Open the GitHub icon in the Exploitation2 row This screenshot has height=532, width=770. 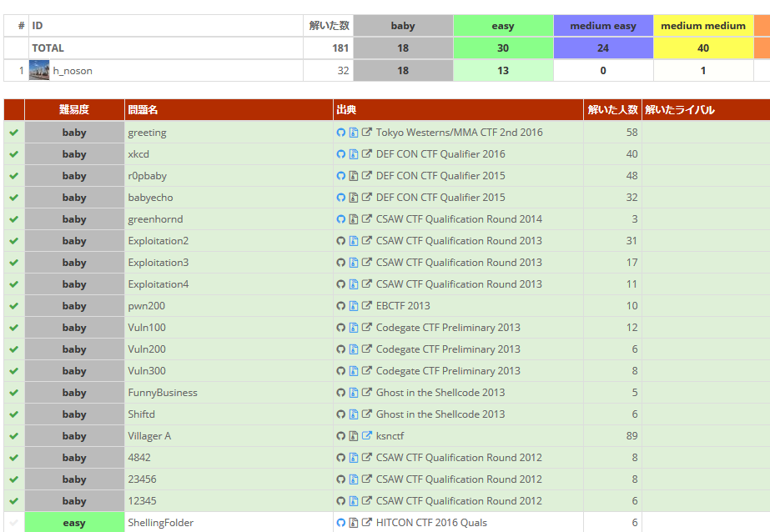pyautogui.click(x=341, y=240)
